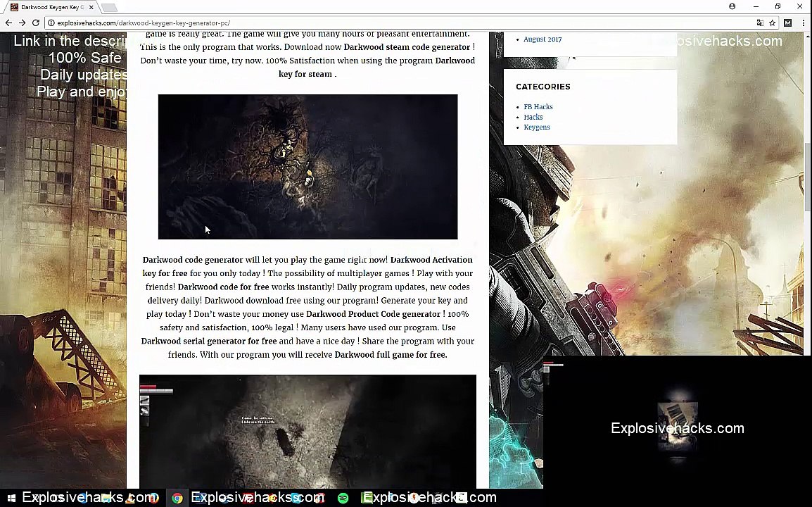812x507 pixels.
Task: Click the second Darkwood gameplay screenshot
Action: click(307, 432)
